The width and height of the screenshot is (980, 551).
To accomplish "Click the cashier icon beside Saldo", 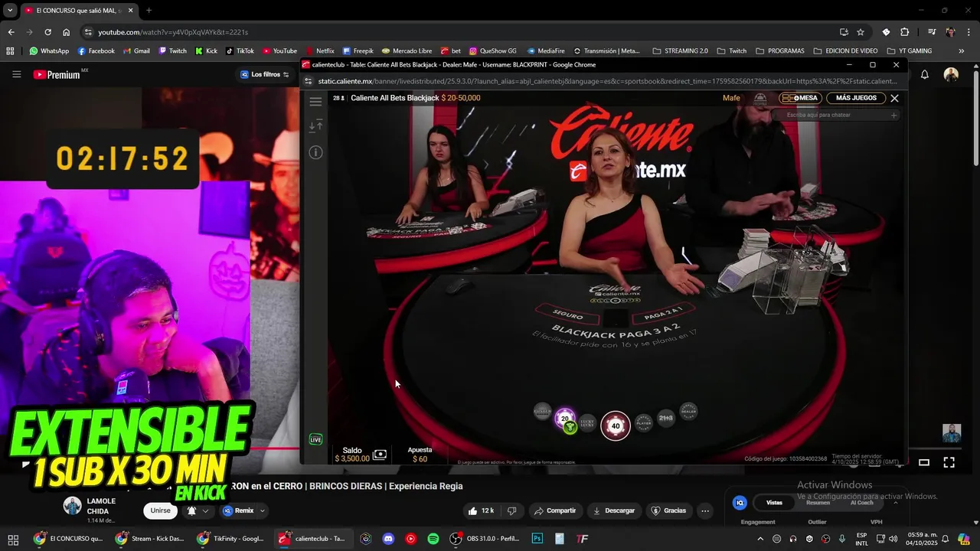I will point(380,455).
